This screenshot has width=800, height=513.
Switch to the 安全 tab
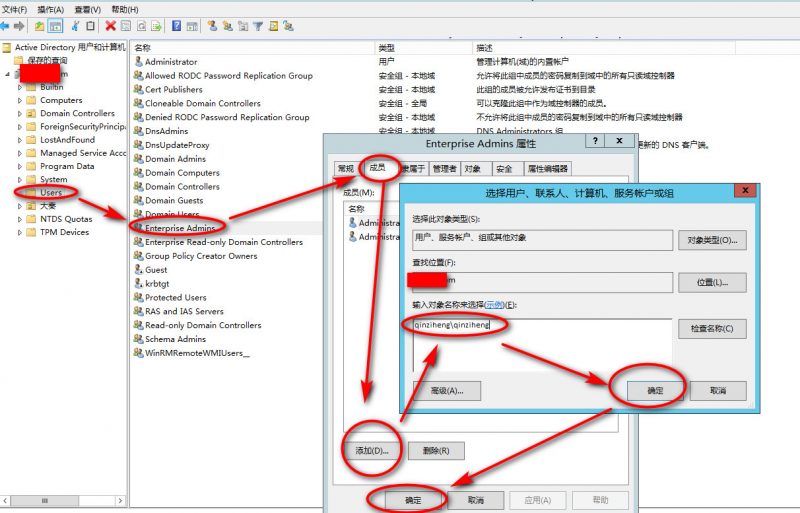505,168
